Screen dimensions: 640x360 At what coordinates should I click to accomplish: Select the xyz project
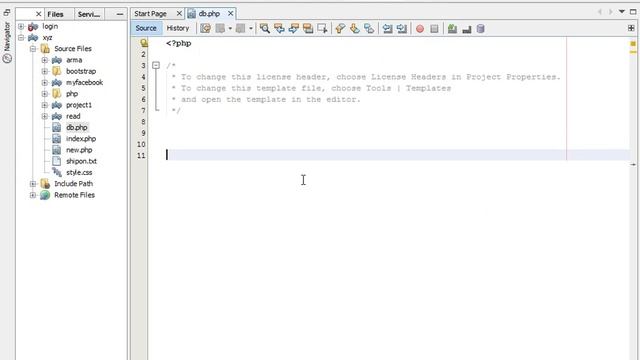pyautogui.click(x=47, y=38)
